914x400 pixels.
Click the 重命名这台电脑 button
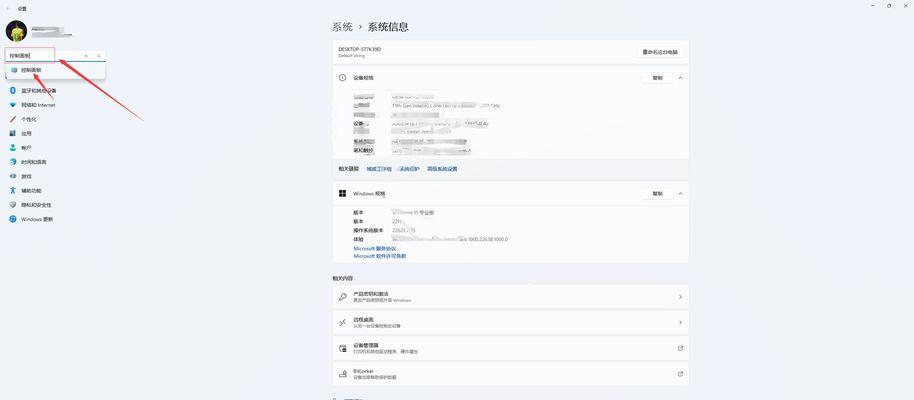click(x=660, y=52)
